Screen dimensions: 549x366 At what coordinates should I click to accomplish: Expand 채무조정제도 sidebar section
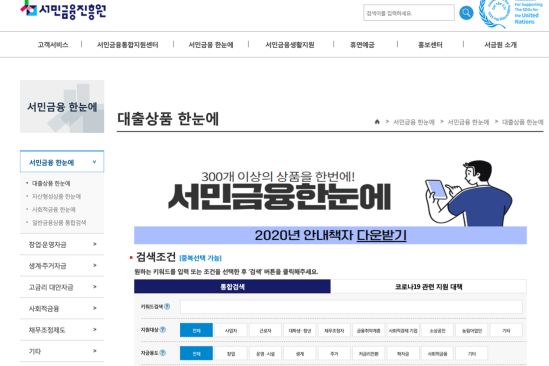pos(62,330)
